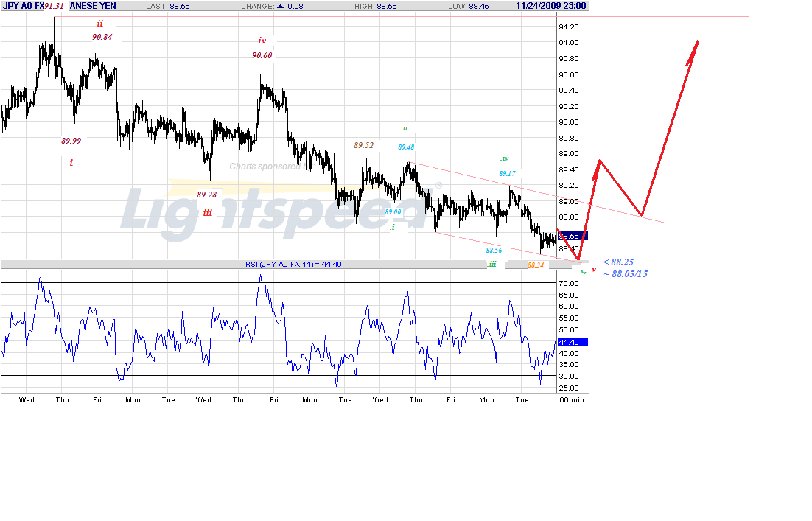Select the green .ii sub-wave label
Screen dimensions: 812x521
tap(405, 128)
